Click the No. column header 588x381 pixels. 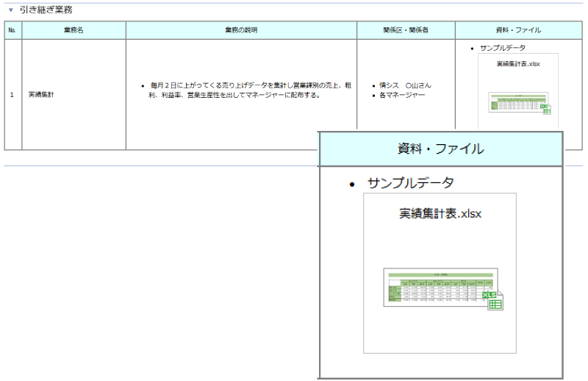tap(13, 30)
